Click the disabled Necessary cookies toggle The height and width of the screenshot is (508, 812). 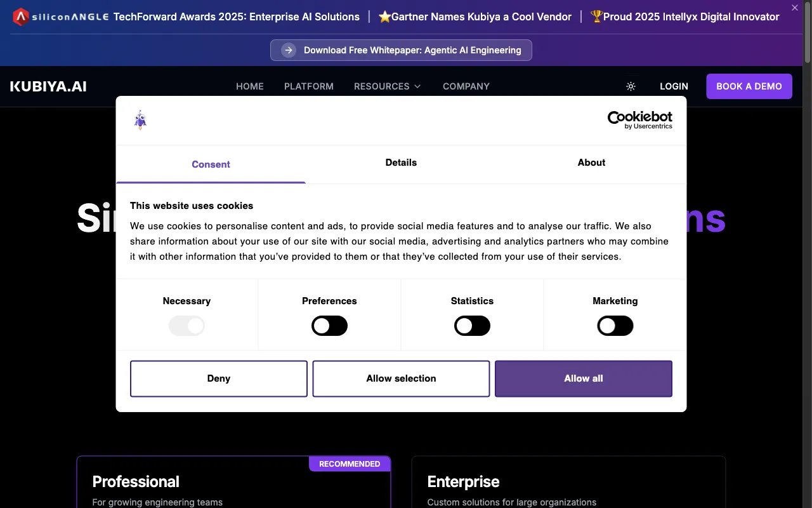[x=187, y=326]
